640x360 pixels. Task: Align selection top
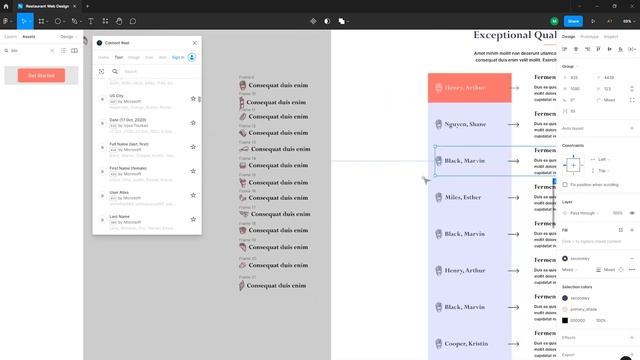[x=598, y=49]
